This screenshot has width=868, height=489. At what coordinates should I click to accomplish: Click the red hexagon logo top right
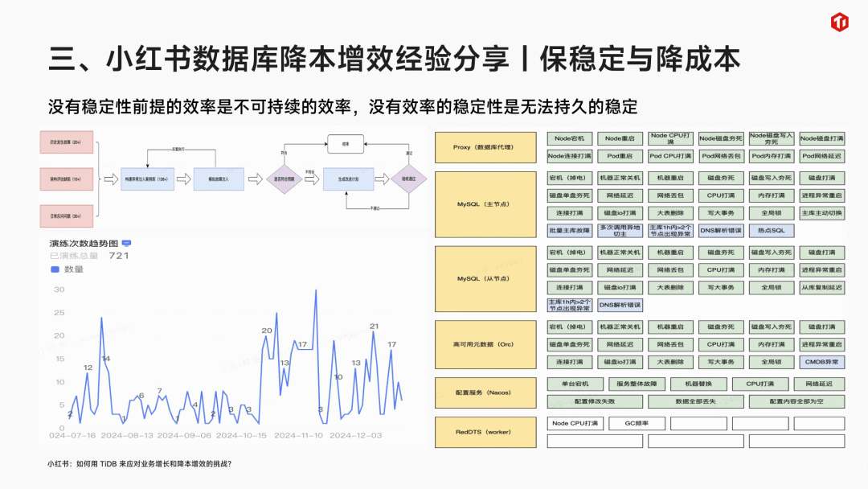point(839,23)
